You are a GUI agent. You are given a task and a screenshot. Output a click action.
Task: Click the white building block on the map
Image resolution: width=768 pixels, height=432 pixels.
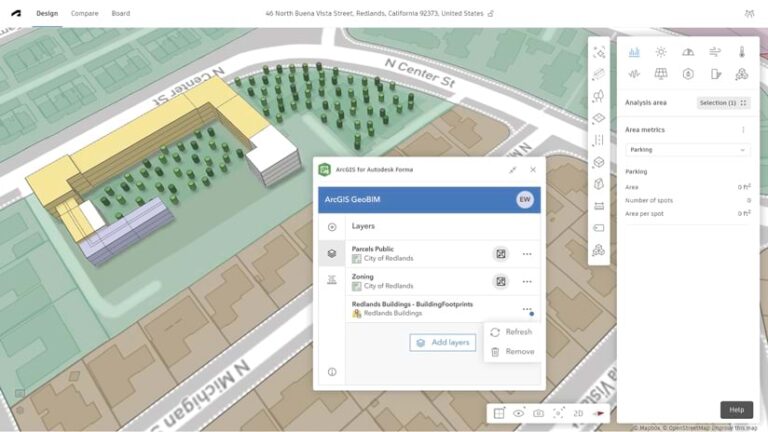[274, 154]
